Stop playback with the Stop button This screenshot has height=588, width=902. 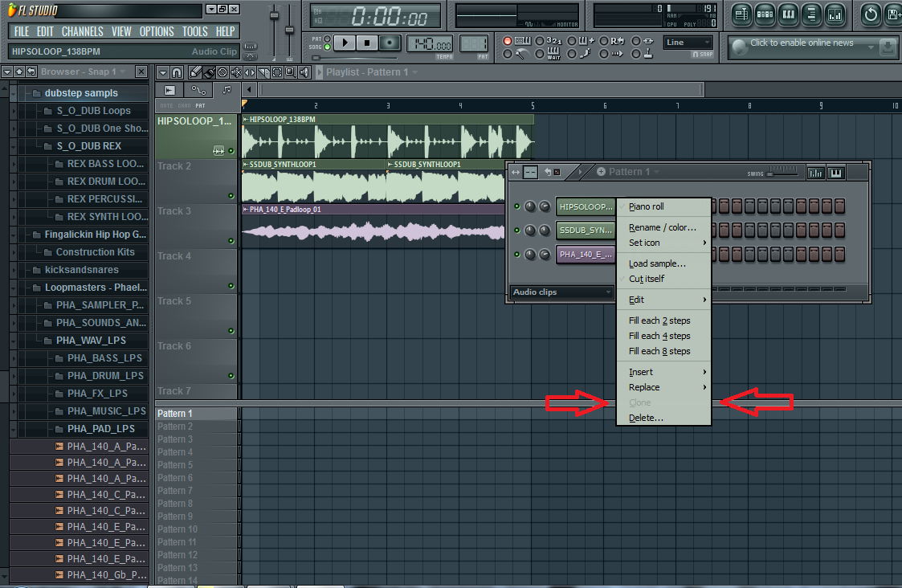click(367, 43)
